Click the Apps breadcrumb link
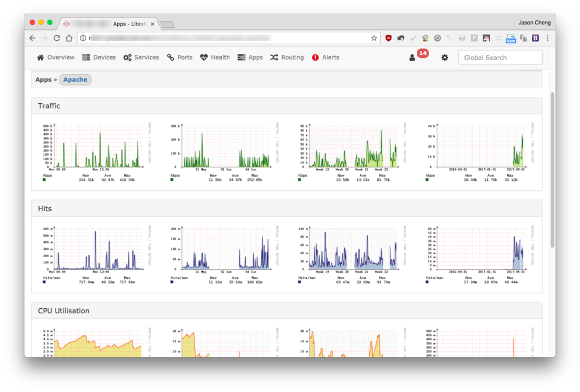The width and height of the screenshot is (580, 392). click(43, 79)
